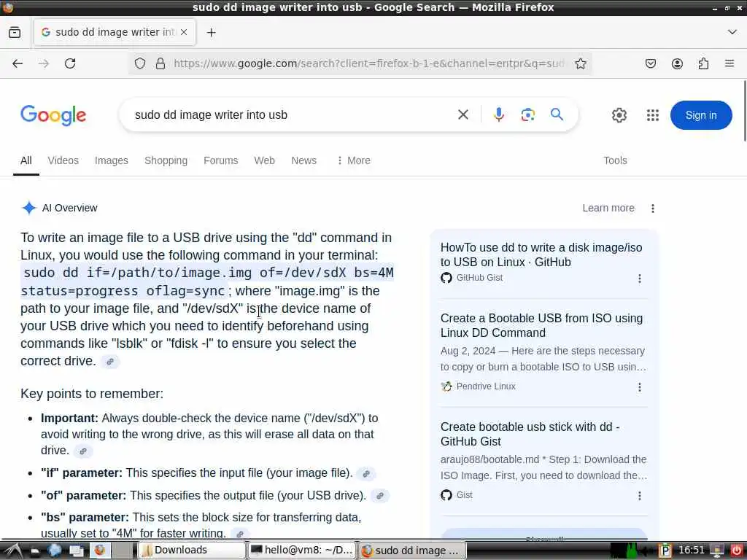
Task: Open a new tab with plus
Action: (x=211, y=32)
